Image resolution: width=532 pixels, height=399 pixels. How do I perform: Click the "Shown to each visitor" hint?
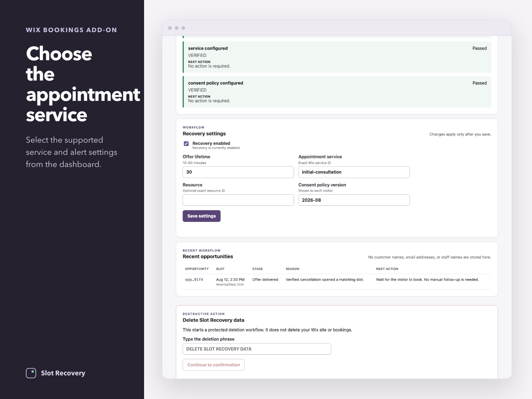316,191
